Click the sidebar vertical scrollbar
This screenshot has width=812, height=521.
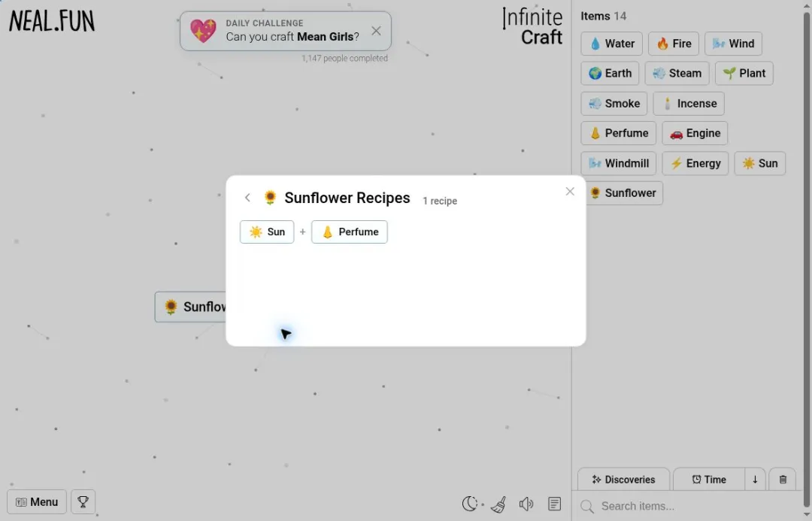[807, 259]
